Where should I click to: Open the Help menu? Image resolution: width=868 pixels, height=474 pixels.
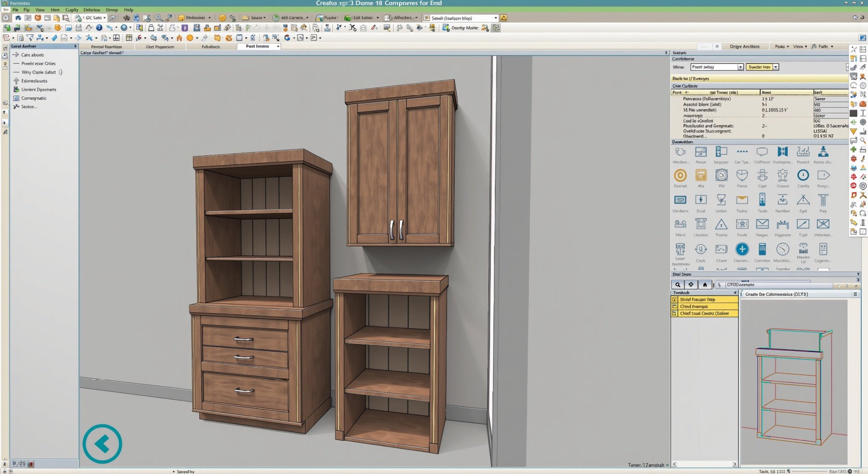tap(129, 10)
